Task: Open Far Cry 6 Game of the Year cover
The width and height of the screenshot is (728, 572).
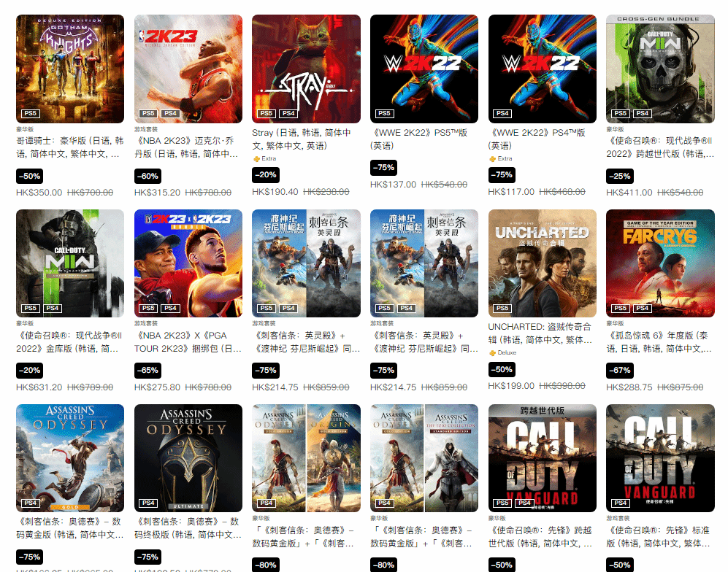Action: [x=660, y=263]
